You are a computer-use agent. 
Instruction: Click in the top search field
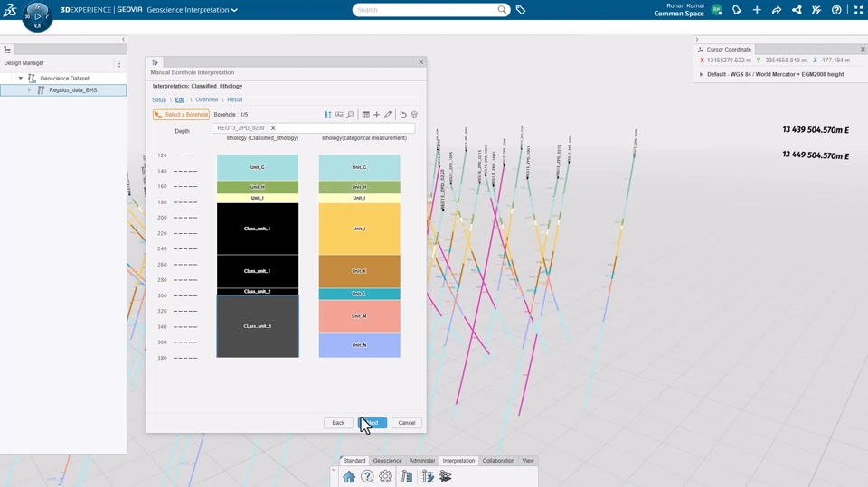tap(426, 10)
